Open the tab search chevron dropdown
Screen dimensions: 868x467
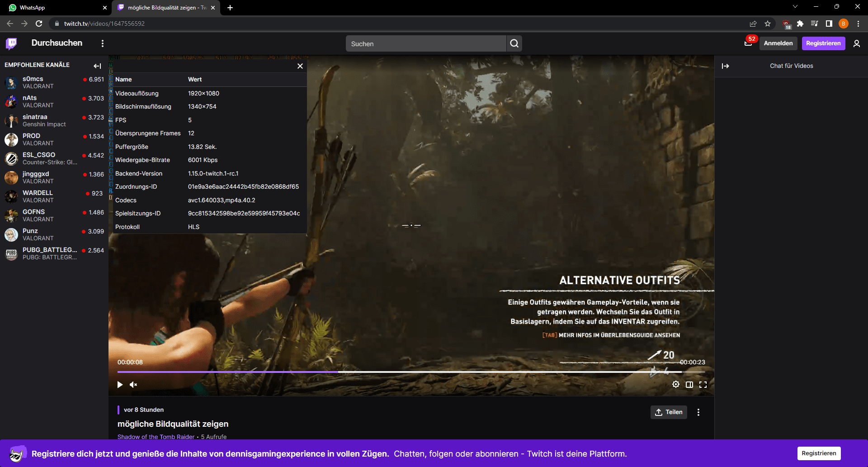[x=795, y=7]
